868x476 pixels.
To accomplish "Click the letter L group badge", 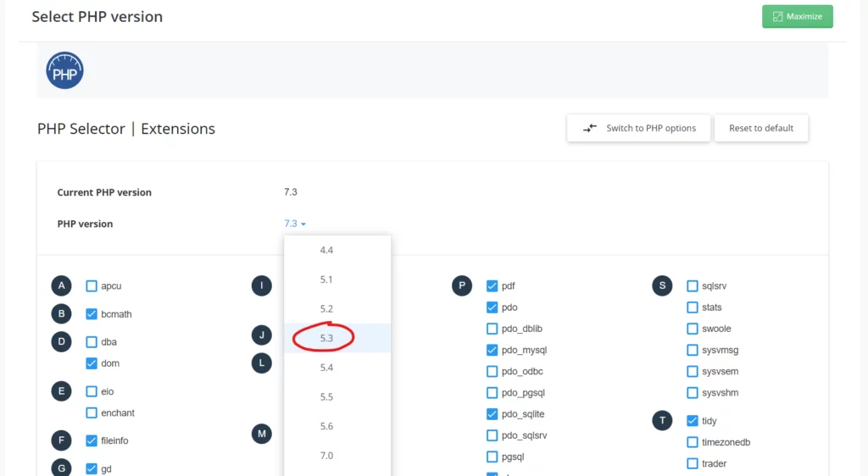I will pos(262,363).
